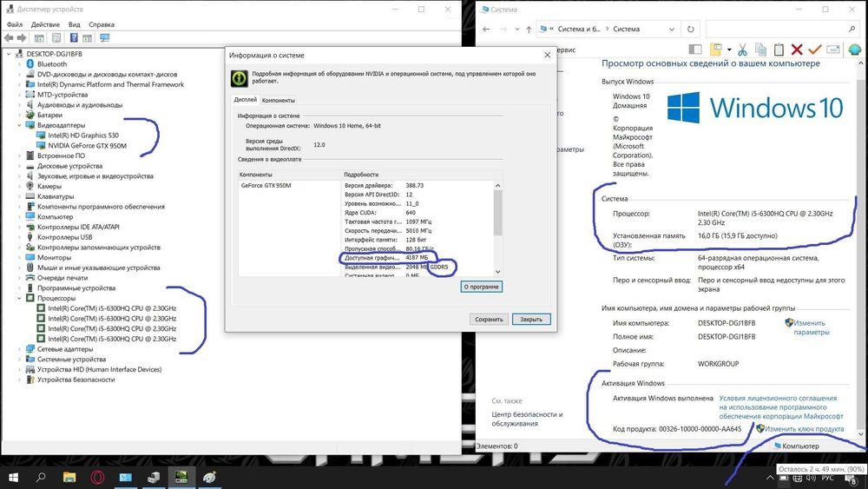The width and height of the screenshot is (868, 489).
Task: Expand the Мониторы category
Action: click(19, 257)
